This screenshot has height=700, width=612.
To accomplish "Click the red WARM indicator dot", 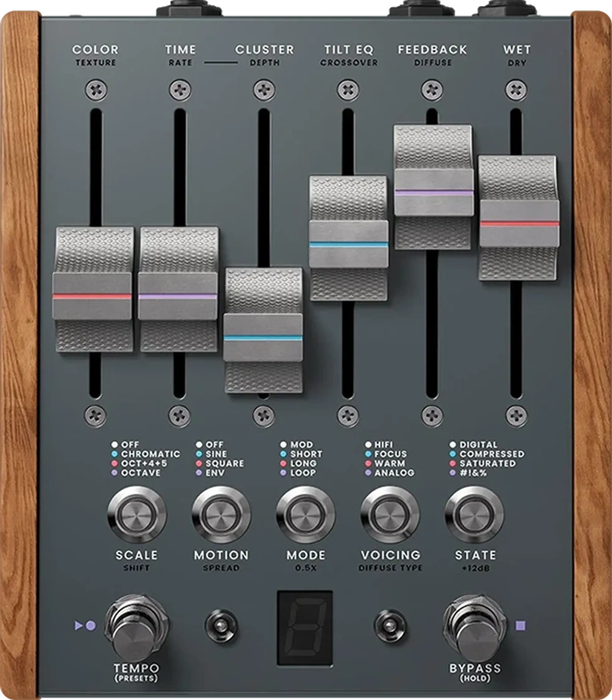I will point(368,463).
